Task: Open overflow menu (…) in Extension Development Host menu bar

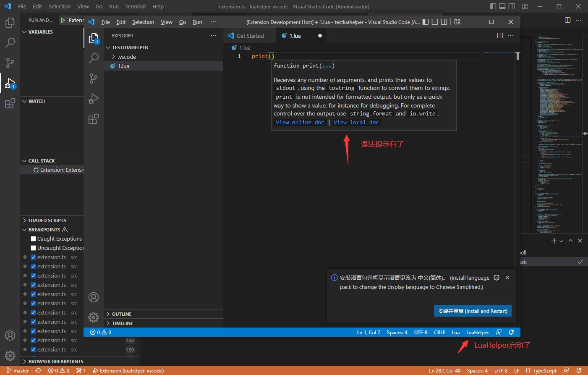Action: [x=214, y=22]
